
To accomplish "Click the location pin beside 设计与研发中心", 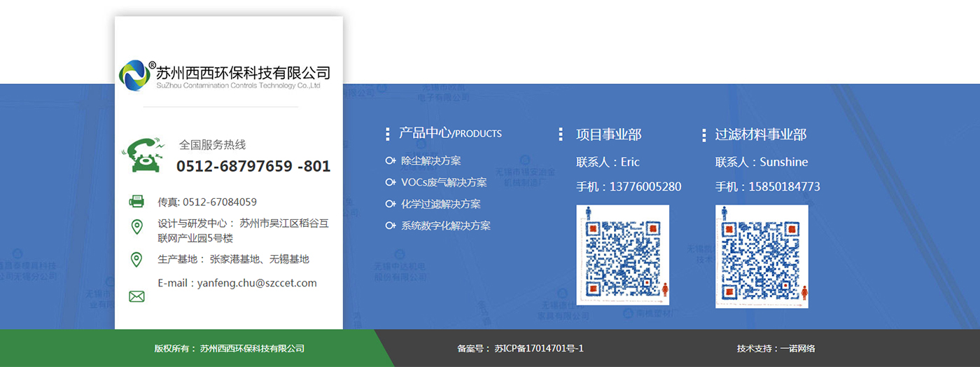I will (x=137, y=227).
